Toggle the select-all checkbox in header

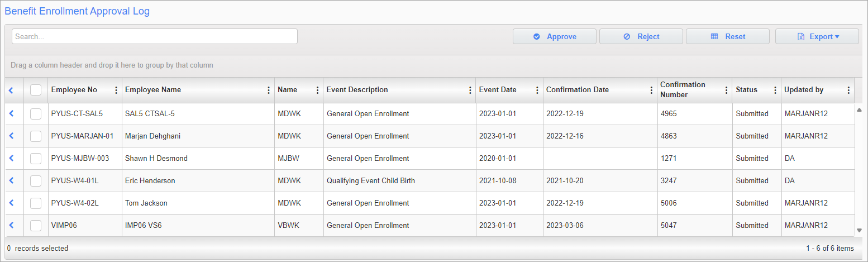(x=36, y=90)
